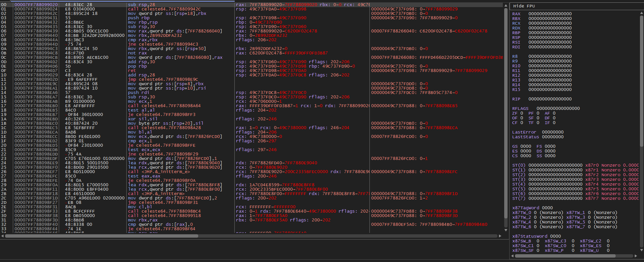Toggle the ZF flag value
644x262 pixels.
click(x=522, y=113)
